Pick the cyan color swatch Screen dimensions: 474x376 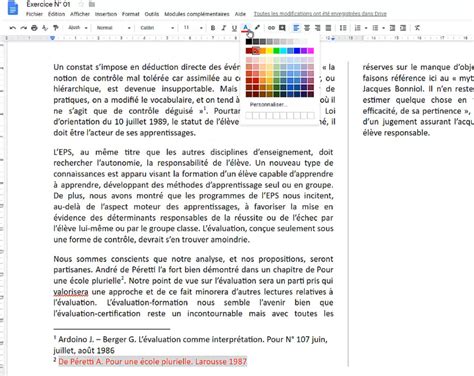point(283,51)
